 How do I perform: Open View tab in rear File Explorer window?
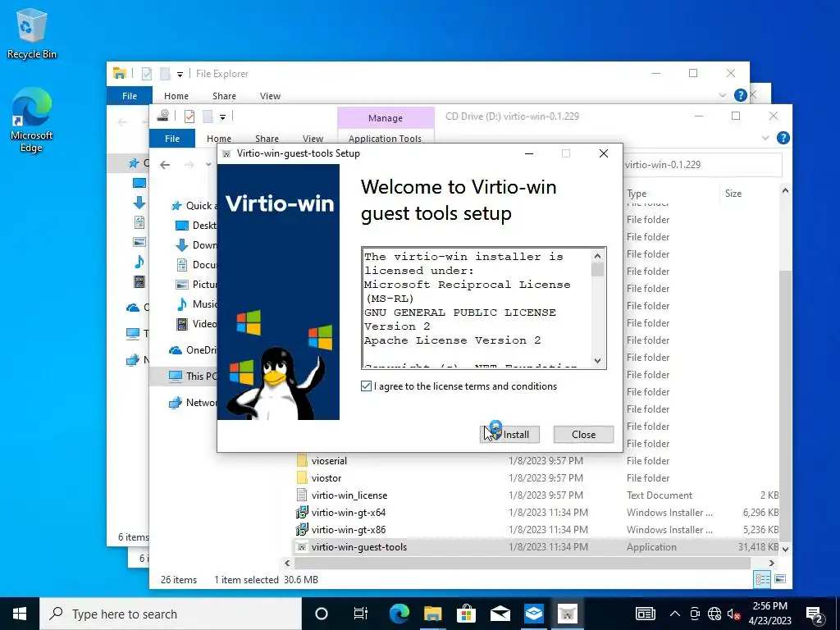pyautogui.click(x=270, y=96)
